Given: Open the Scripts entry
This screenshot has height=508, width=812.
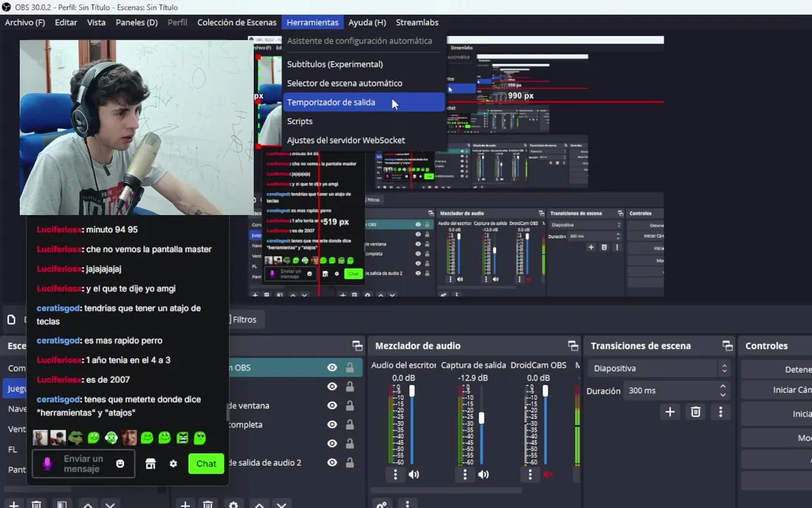Looking at the screenshot, I should tap(364, 121).
